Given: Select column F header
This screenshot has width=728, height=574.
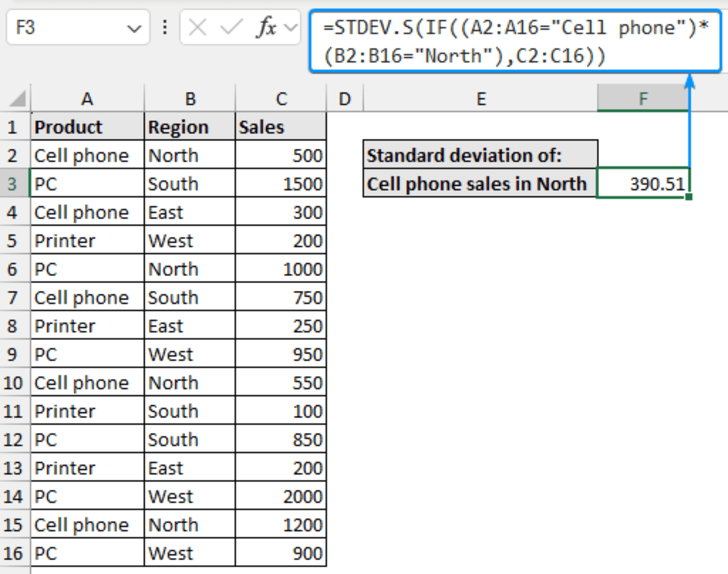Looking at the screenshot, I should [643, 98].
